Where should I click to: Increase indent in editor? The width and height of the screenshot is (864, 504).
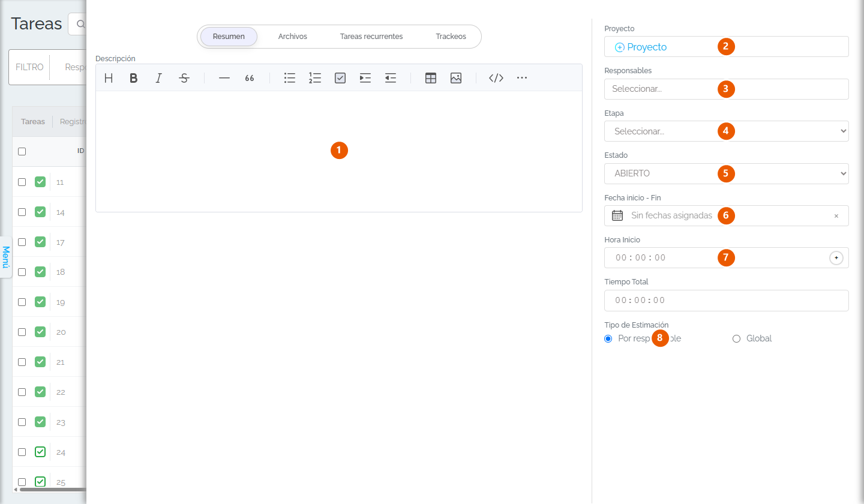365,78
